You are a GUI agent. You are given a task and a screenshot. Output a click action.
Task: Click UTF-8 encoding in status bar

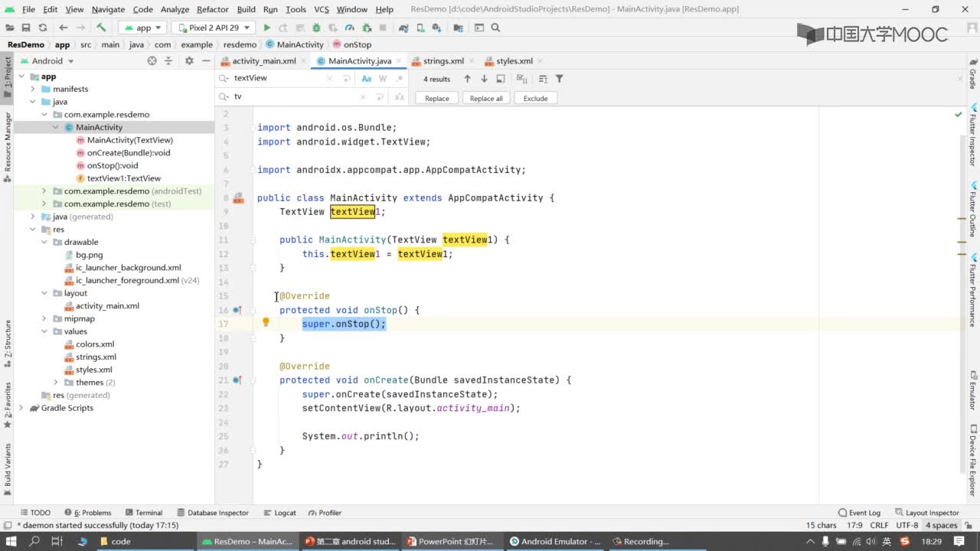907,525
